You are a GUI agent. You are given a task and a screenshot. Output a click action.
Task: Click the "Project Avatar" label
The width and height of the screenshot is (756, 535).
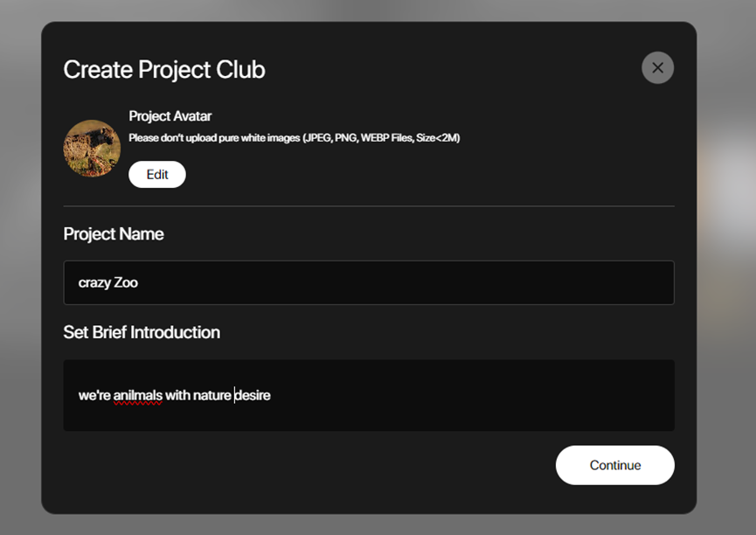click(170, 116)
